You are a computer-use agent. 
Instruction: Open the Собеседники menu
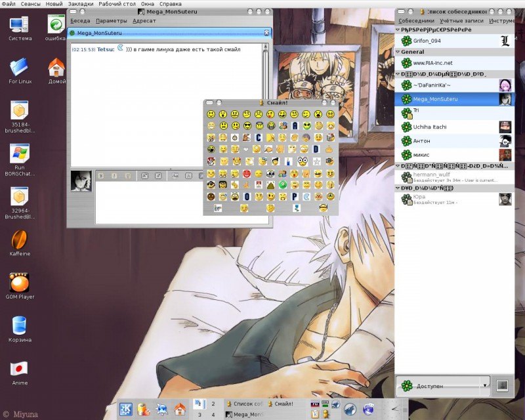pos(416,21)
